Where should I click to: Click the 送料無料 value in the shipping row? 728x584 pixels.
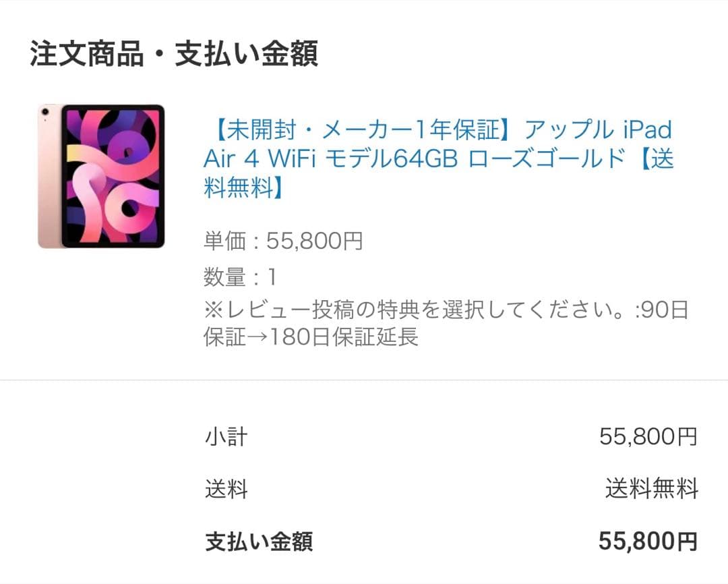pos(651,489)
